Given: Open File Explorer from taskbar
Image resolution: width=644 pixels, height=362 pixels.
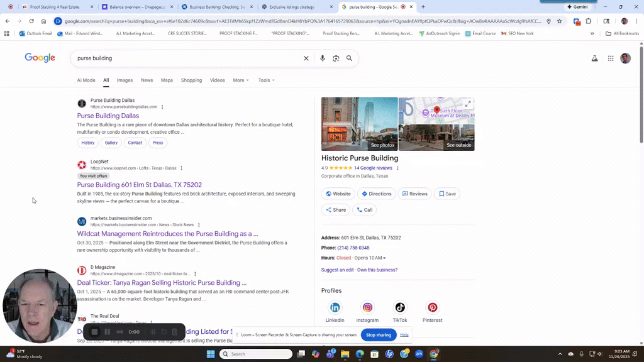Looking at the screenshot, I should click(345, 354).
